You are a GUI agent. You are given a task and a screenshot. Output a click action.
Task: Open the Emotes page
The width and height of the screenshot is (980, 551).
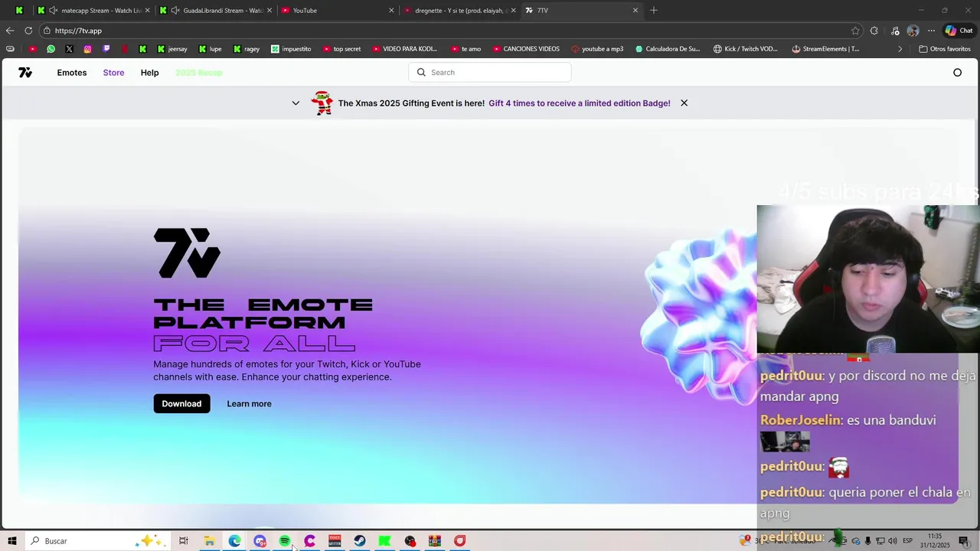coord(72,73)
